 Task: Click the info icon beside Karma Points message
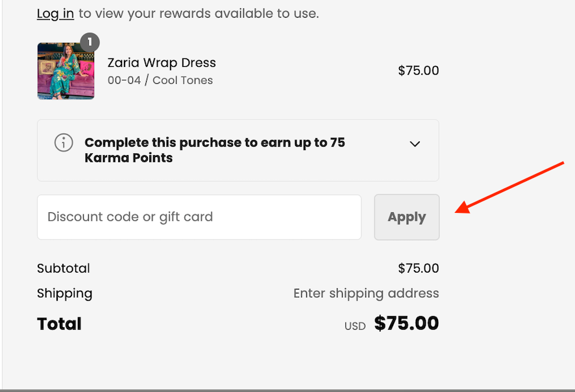64,143
